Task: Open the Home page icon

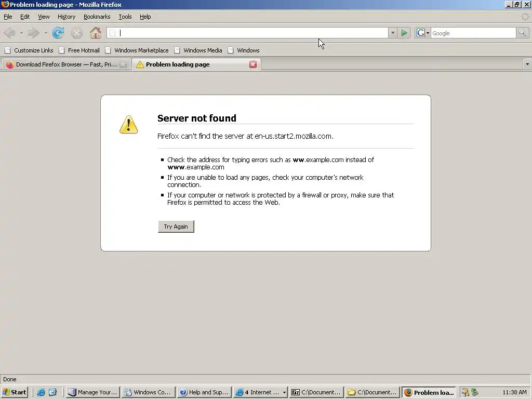Action: point(96,33)
